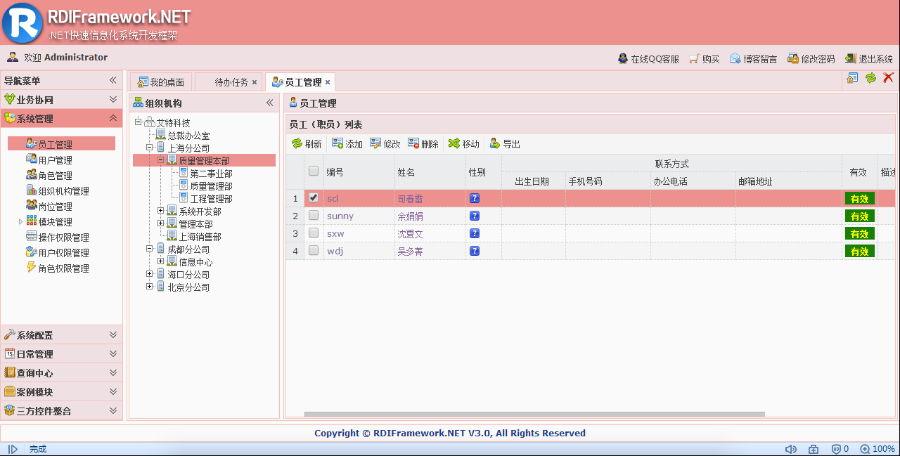Collapse the 导航菜单 panel

click(x=113, y=80)
